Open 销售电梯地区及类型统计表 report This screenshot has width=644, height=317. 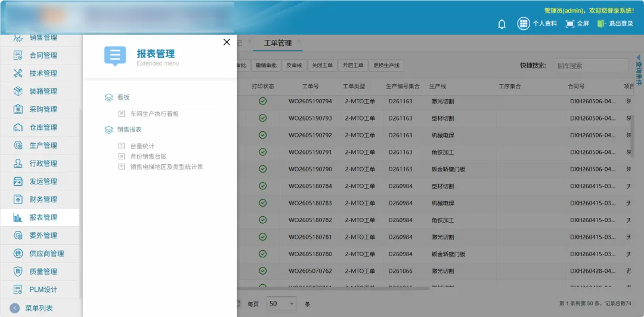coord(166,167)
